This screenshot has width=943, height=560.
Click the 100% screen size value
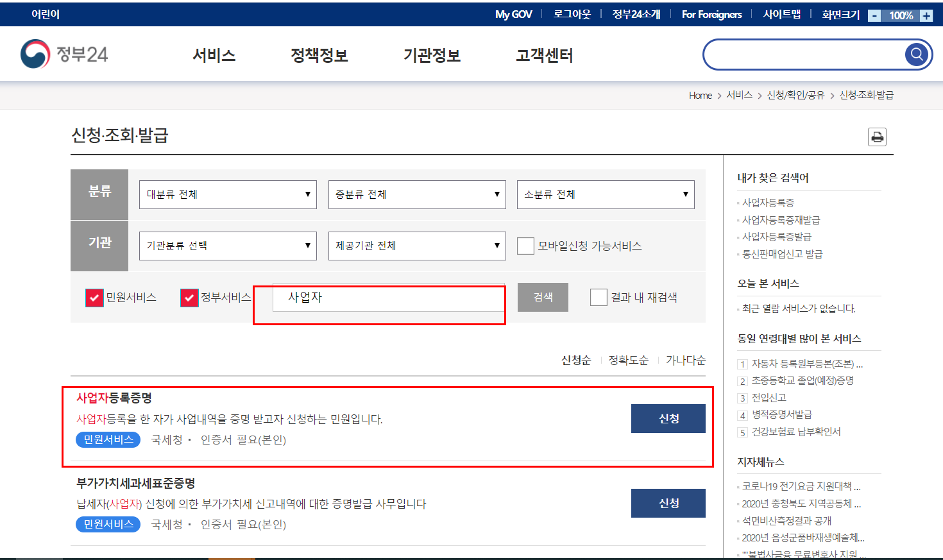[901, 15]
